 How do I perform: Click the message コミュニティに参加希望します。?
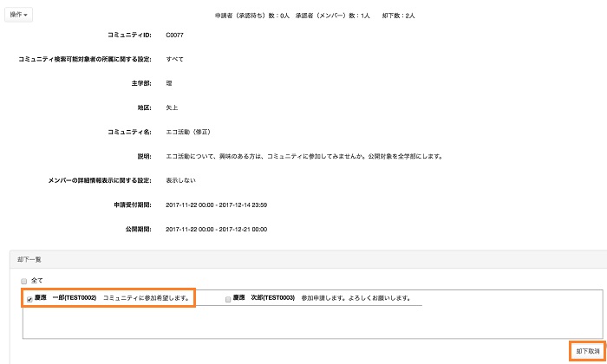[x=146, y=299]
